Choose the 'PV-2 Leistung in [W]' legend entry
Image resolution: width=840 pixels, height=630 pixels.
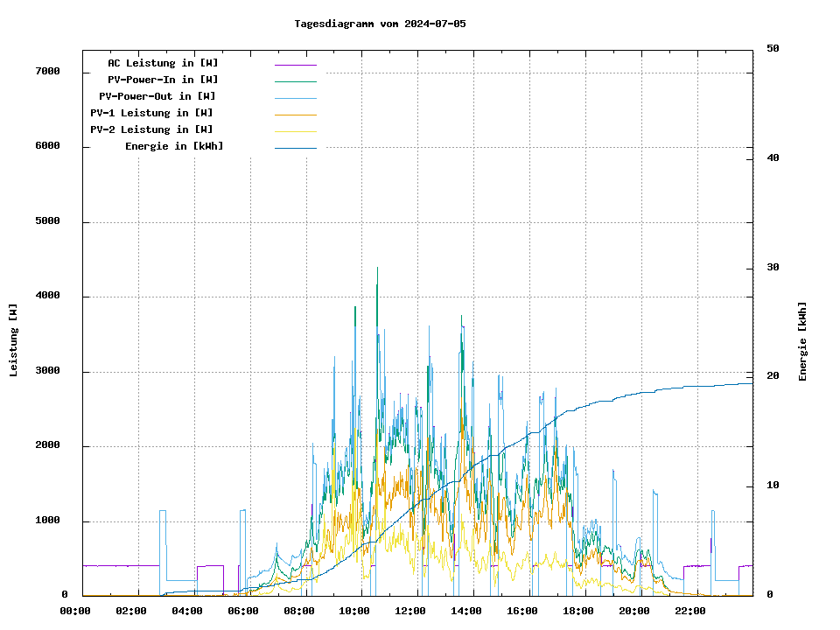point(151,129)
